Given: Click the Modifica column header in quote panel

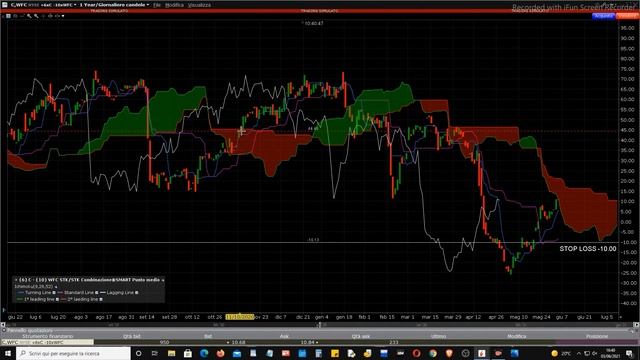Looking at the screenshot, I should 516,336.
